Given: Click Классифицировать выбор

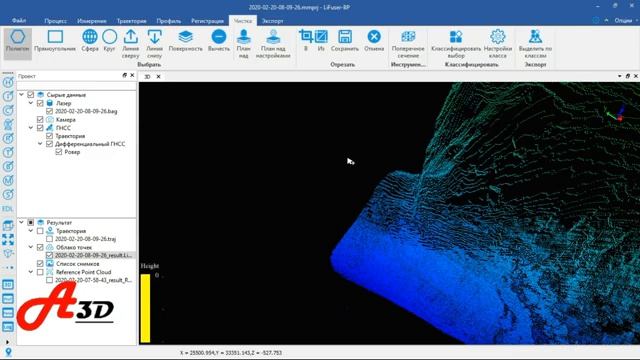Looking at the screenshot, I should 456,44.
